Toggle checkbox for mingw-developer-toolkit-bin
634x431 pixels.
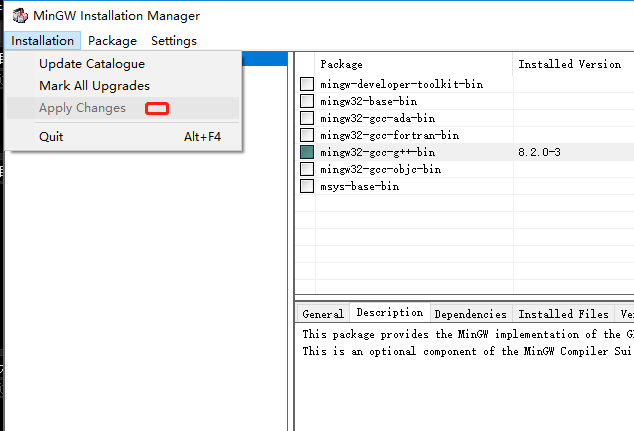pos(307,84)
